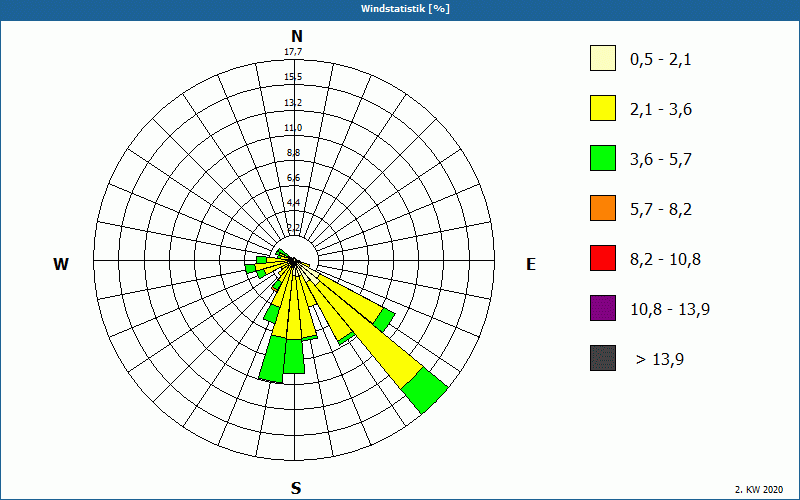This screenshot has width=800, height=500.
Task: Click the N compass label
Action: (296, 36)
